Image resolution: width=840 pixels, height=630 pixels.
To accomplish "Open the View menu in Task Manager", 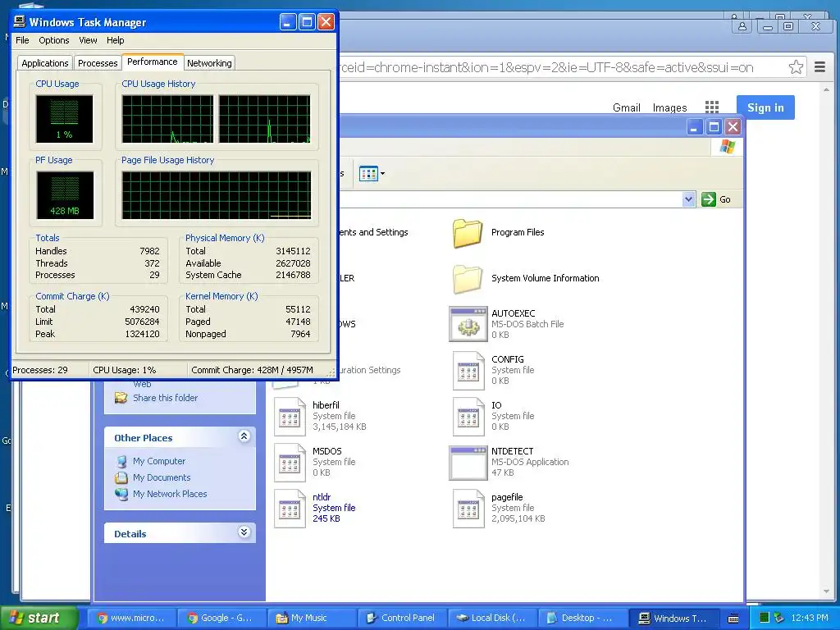I will [x=88, y=40].
